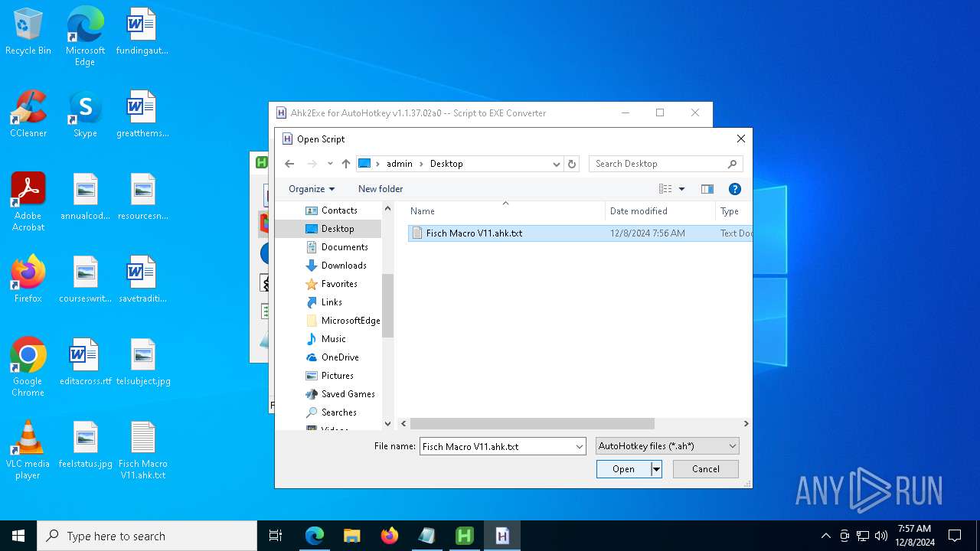
Task: Show hidden system tray icons
Action: 825,536
